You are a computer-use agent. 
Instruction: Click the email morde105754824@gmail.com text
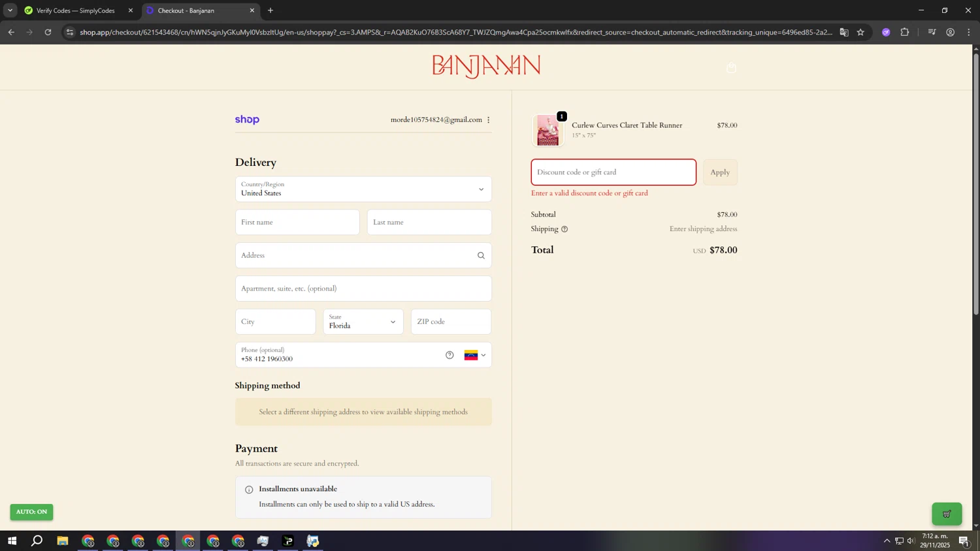[x=436, y=119]
